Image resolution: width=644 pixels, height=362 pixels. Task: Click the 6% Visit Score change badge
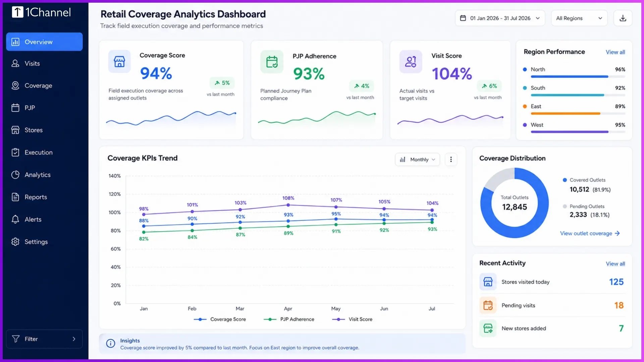pos(489,86)
